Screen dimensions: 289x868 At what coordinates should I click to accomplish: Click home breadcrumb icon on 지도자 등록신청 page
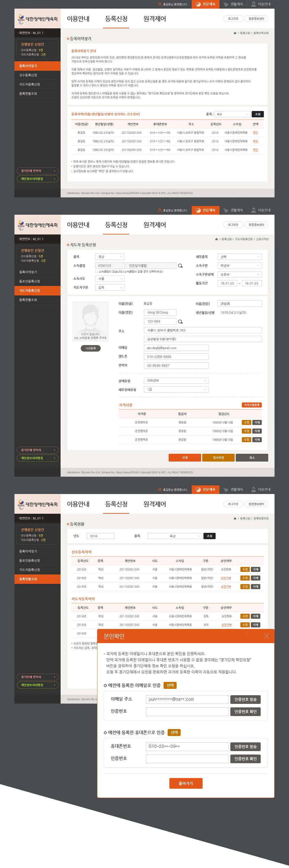point(216,239)
